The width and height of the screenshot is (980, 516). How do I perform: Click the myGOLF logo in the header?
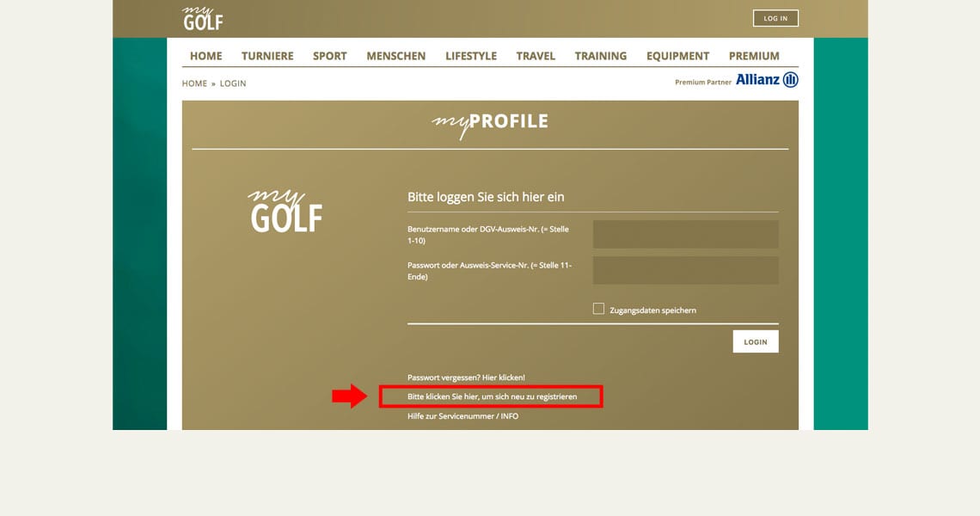point(203,19)
